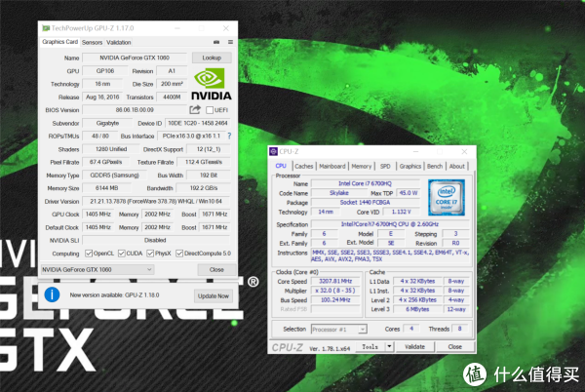The width and height of the screenshot is (585, 392).
Task: Toggle the CUDA checkbox
Action: point(122,254)
